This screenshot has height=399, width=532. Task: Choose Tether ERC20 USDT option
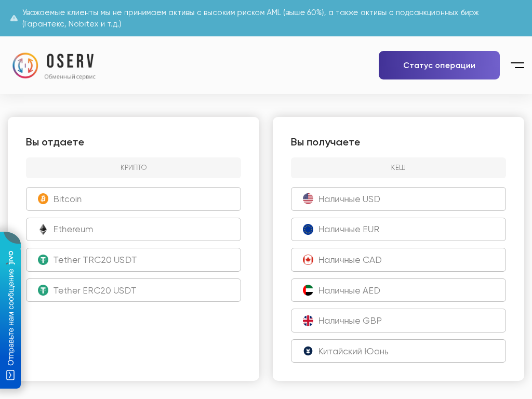134,290
